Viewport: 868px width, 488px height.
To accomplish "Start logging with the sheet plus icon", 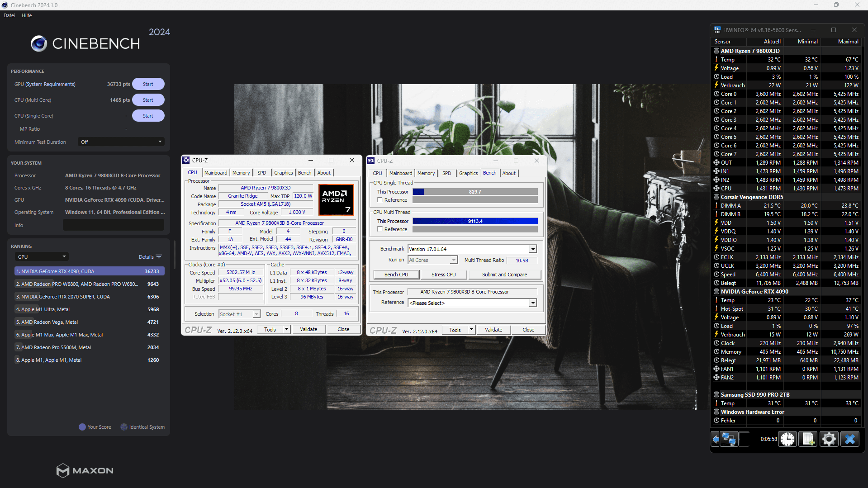I will pos(808,439).
